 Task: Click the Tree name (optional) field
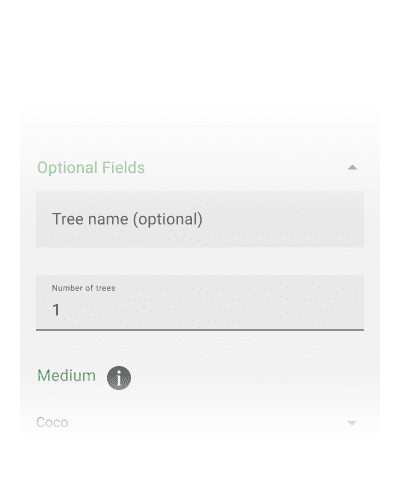200,219
